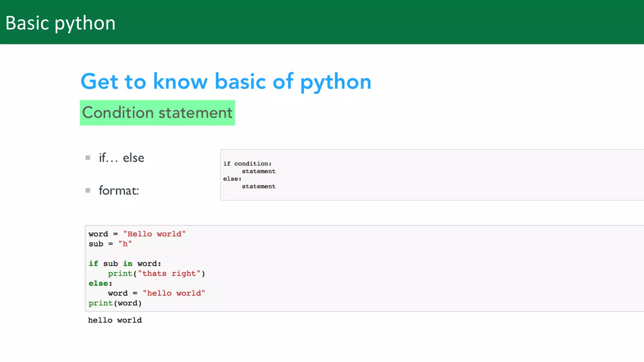Screen dimensions: 644x362
Task: Click the first indented 'statement' line under if condition
Action: coord(258,171)
